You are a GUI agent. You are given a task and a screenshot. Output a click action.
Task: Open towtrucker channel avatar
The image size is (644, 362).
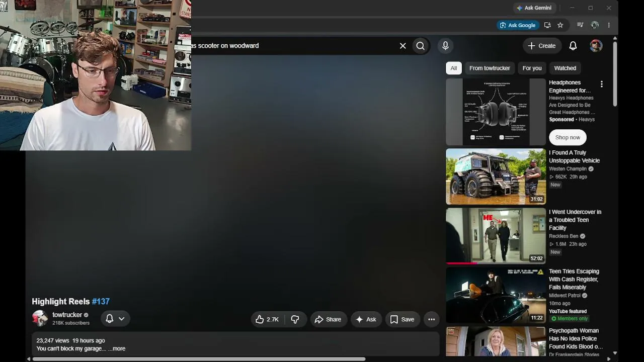point(40,318)
